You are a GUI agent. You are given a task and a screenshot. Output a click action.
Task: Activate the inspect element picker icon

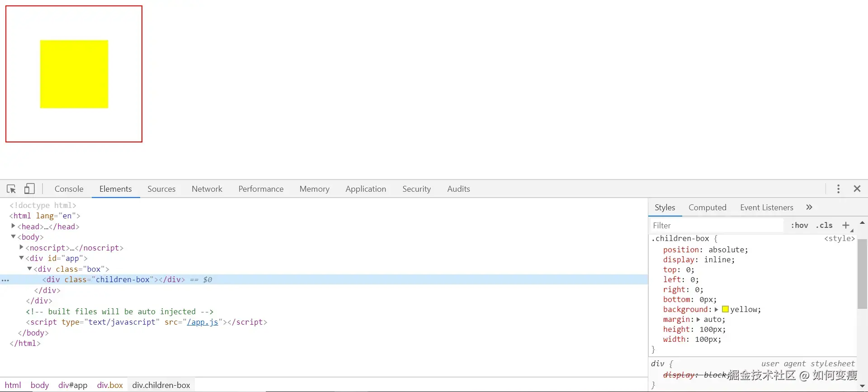(x=11, y=189)
